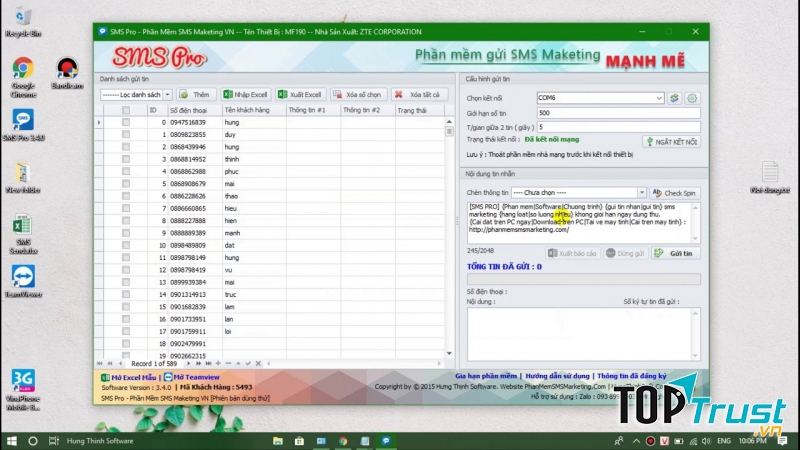Click the sending progress bar
This screenshot has width=800, height=450.
pyautogui.click(x=583, y=279)
